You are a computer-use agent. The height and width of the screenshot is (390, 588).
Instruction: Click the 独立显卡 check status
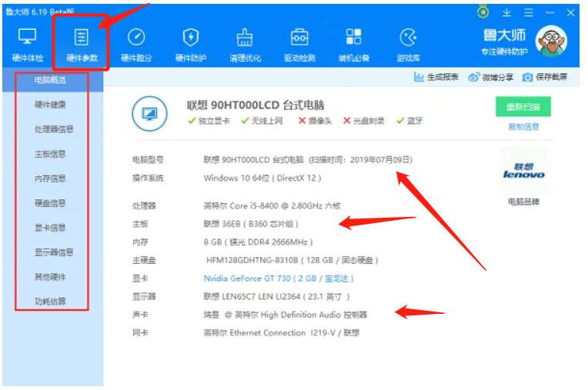tap(209, 121)
